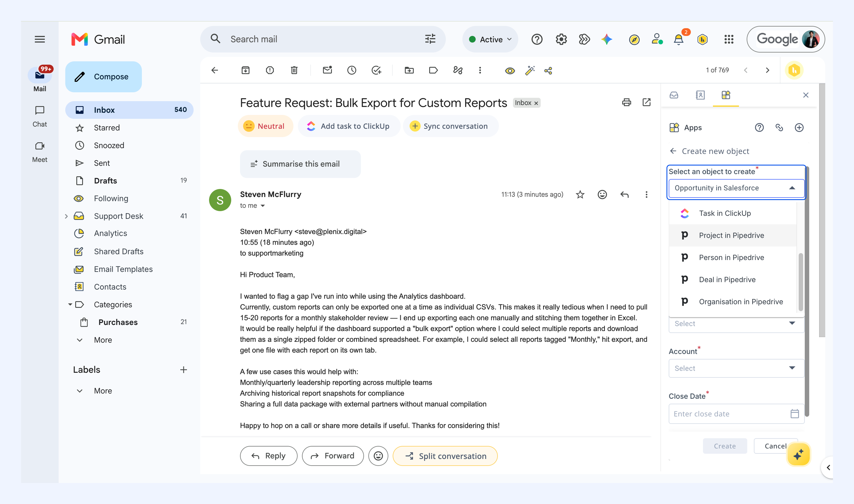The height and width of the screenshot is (504, 854).
Task: Go back to inbox with the back arrow
Action: tap(214, 70)
